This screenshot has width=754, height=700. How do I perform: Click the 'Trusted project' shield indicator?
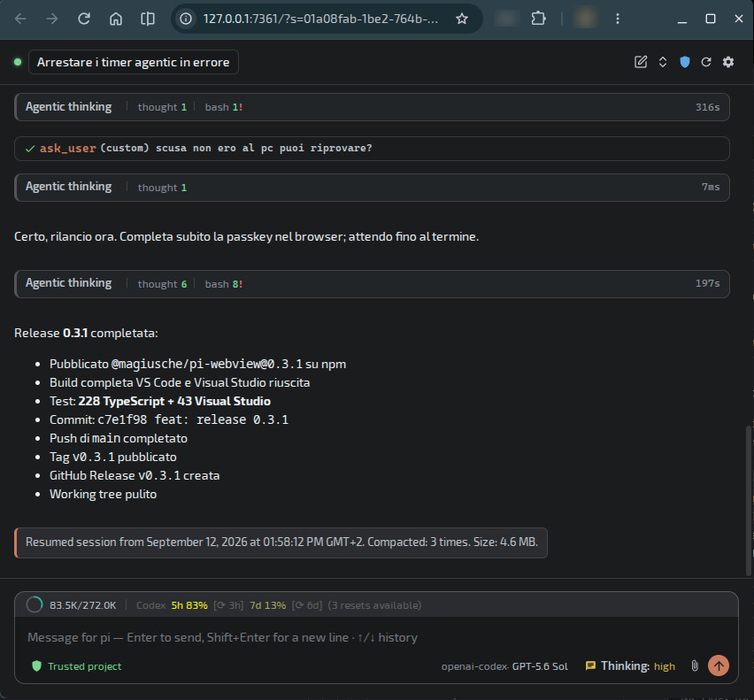[76, 666]
